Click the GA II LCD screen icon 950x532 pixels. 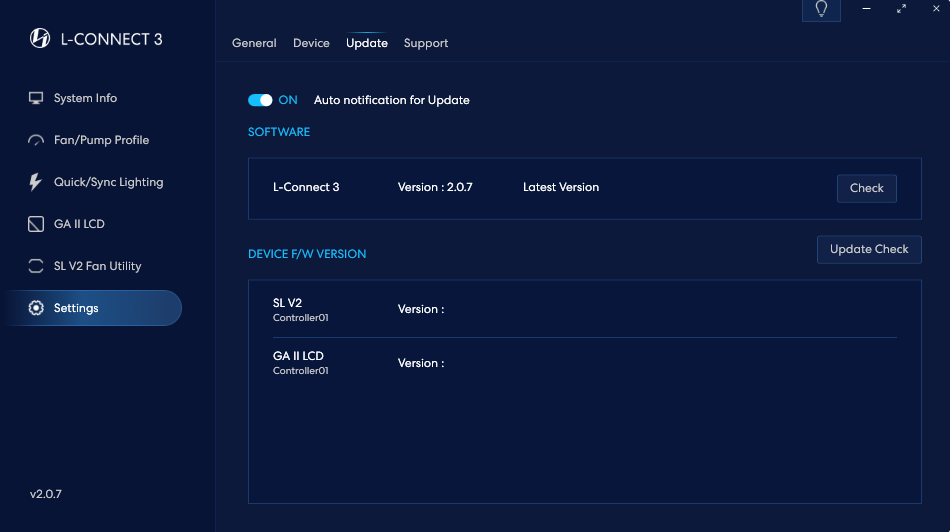[x=36, y=224]
